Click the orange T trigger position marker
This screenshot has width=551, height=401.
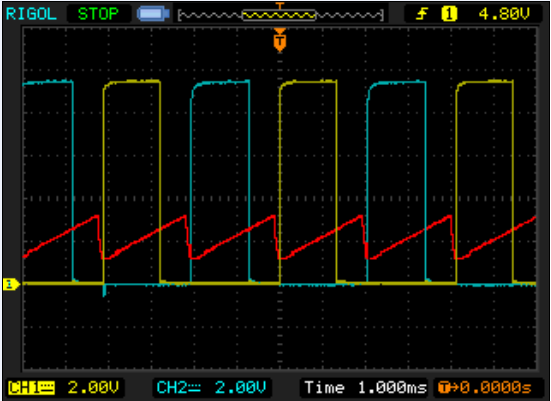280,40
